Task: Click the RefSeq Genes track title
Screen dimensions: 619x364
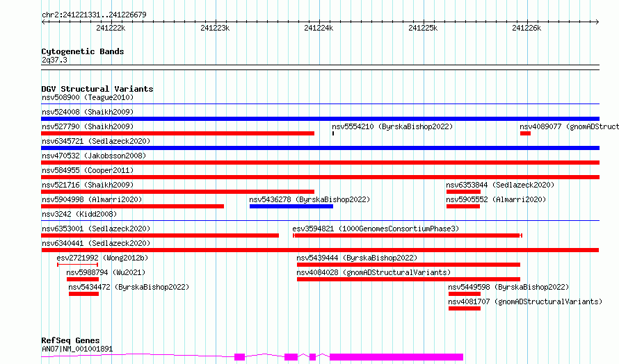Action: click(70, 340)
